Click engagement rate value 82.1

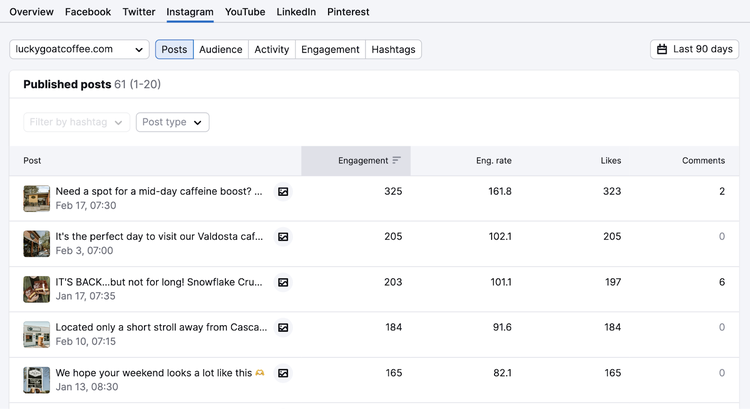[x=502, y=373]
